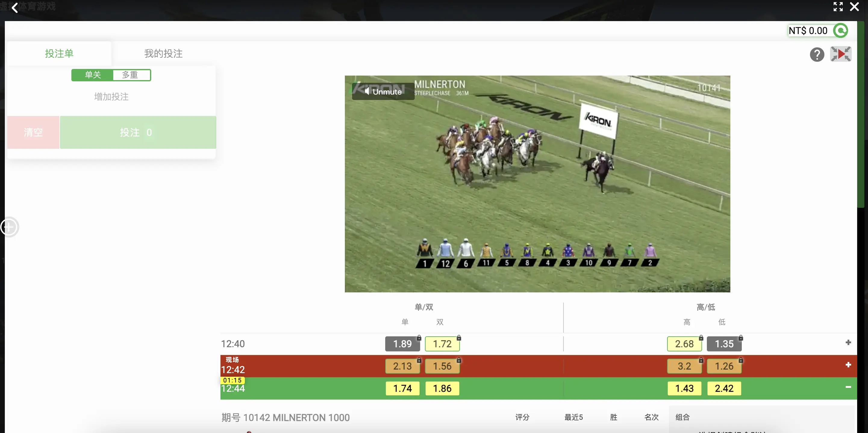Pick odds 2.42 low for 12:44

tap(724, 388)
